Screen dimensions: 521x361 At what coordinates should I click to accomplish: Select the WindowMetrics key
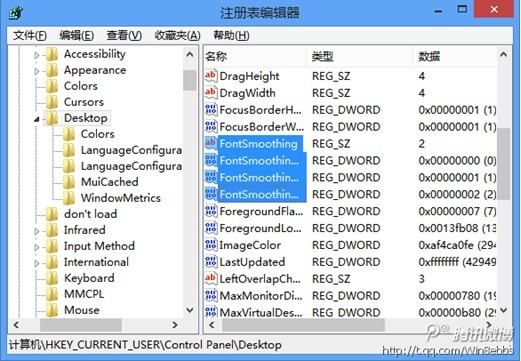pos(121,198)
